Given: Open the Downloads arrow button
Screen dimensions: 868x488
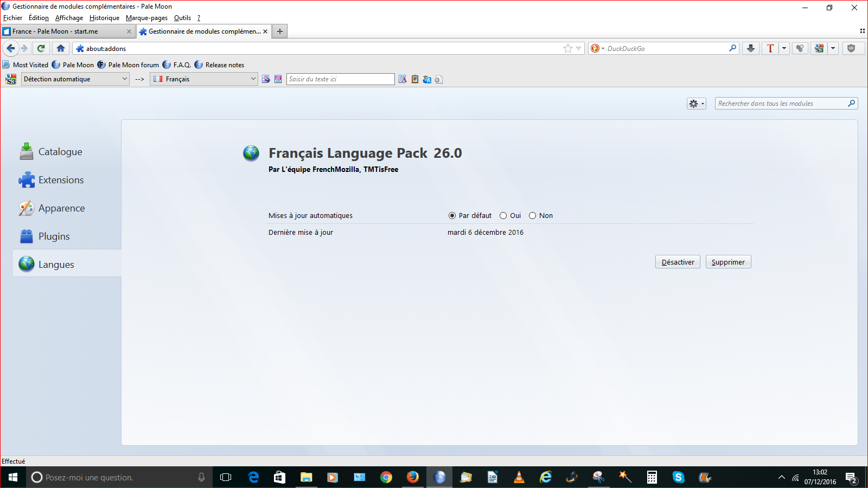Looking at the screenshot, I should tap(751, 48).
